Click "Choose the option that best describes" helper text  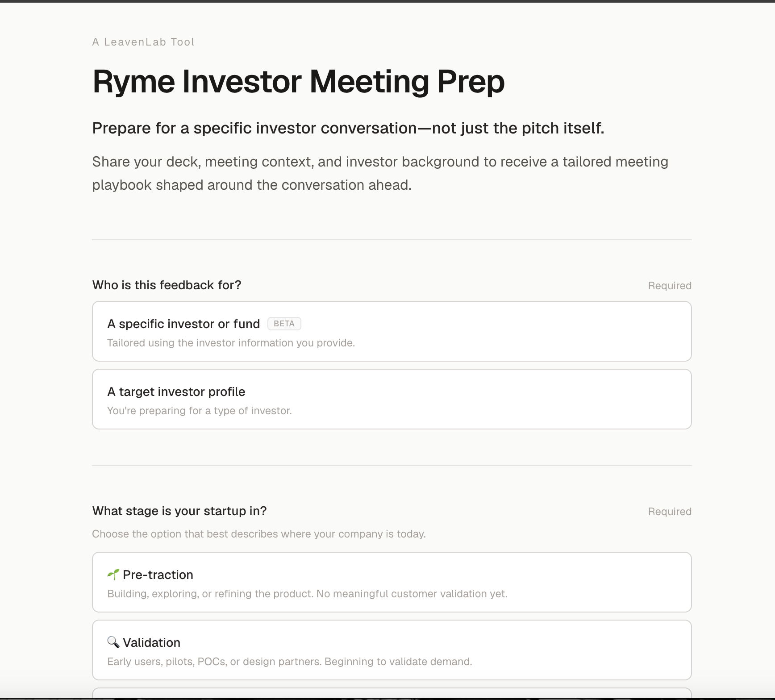[x=259, y=534]
